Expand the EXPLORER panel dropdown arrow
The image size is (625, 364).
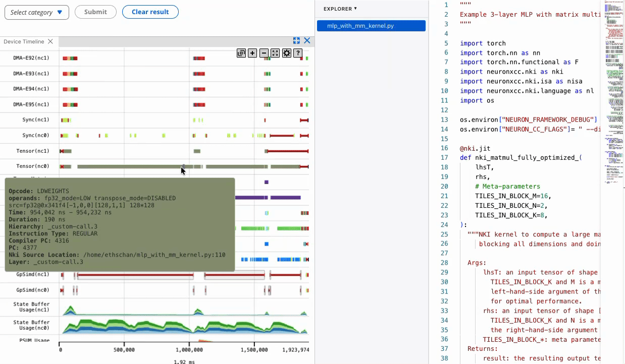(x=355, y=9)
